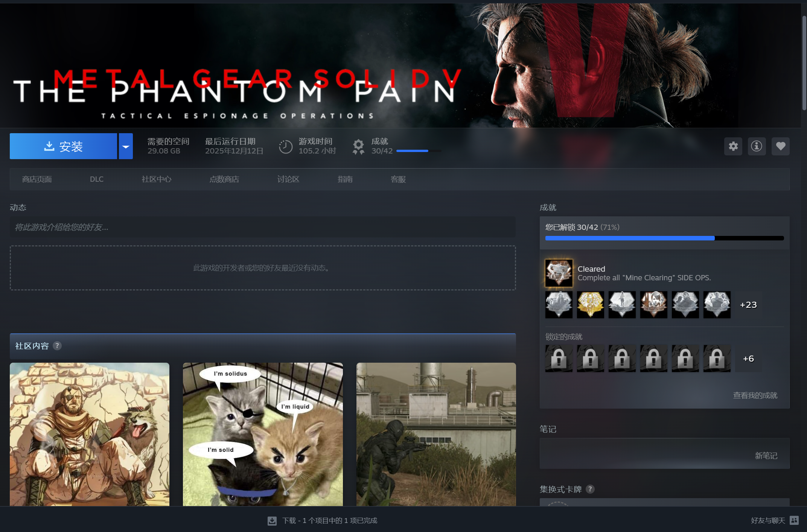This screenshot has height=532, width=807.
Task: Open the game info icon button
Action: pyautogui.click(x=757, y=146)
